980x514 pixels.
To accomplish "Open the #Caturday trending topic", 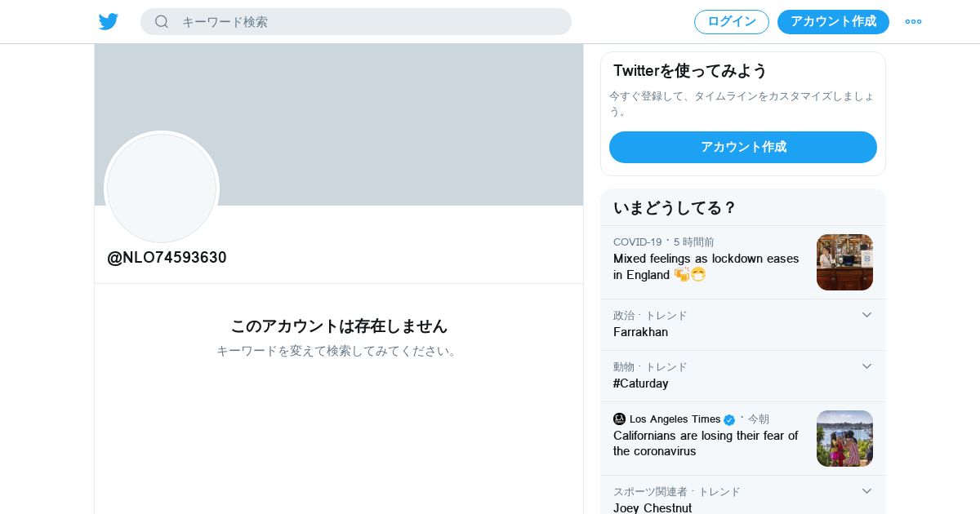I will [640, 383].
